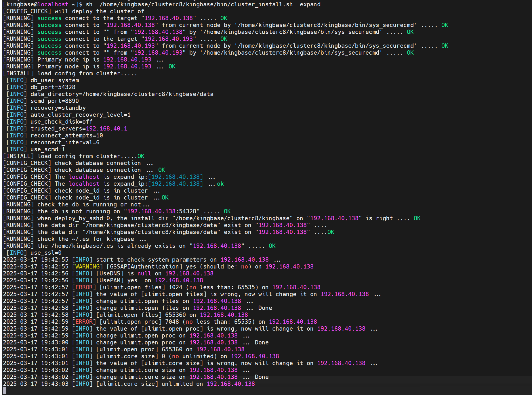The image size is (532, 395).
Task: Click the 'expand' argument ending the command
Action: coord(310,4)
